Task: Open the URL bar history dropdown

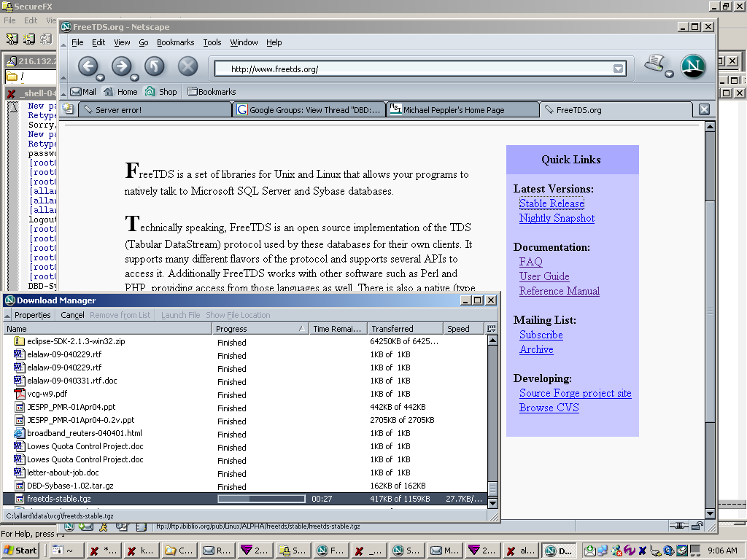Action: point(619,69)
